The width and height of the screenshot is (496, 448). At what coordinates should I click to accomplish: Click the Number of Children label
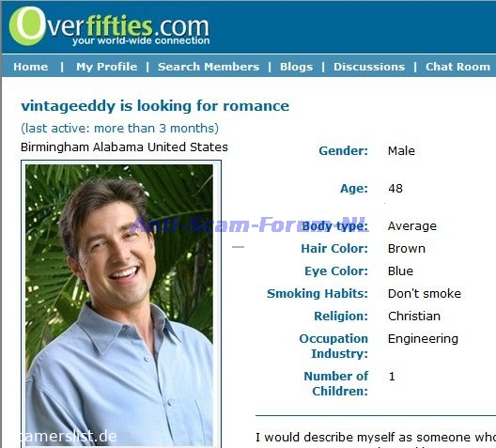[x=336, y=383]
